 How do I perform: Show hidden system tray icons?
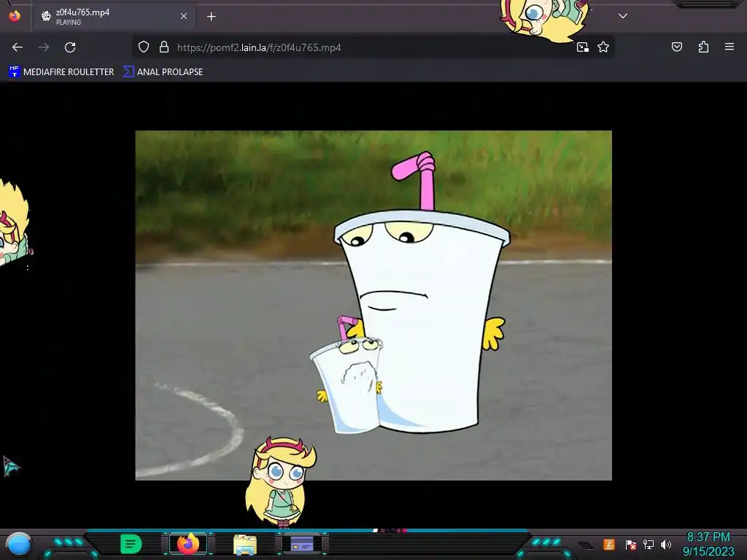(586, 545)
